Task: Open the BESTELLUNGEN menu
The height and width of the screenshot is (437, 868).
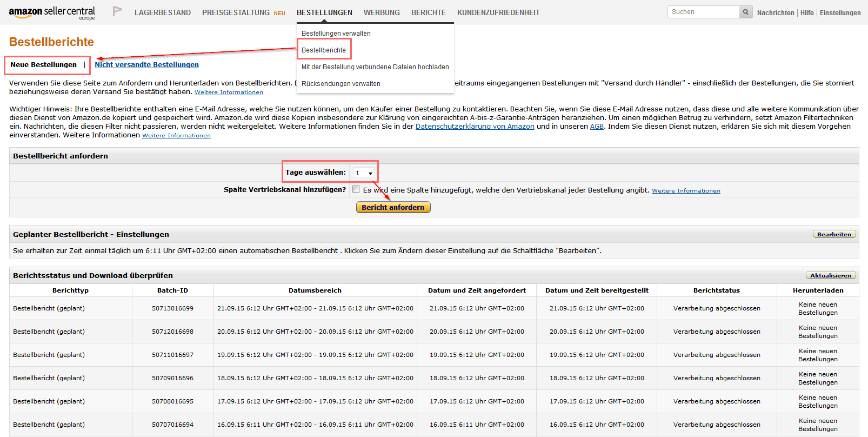Action: [324, 12]
